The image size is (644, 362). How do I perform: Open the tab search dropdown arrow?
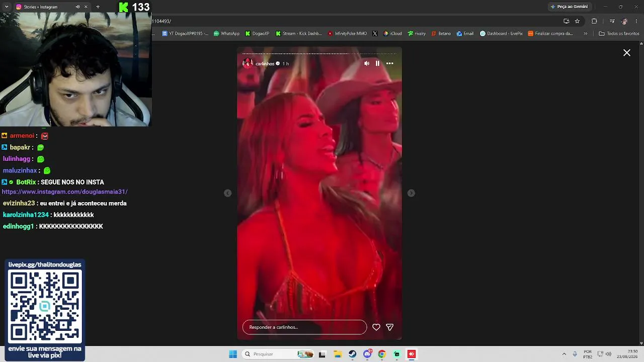point(7,7)
